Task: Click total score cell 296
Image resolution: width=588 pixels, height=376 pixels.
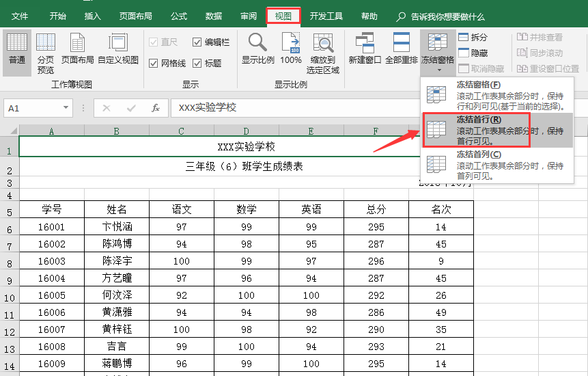Action: (x=376, y=260)
